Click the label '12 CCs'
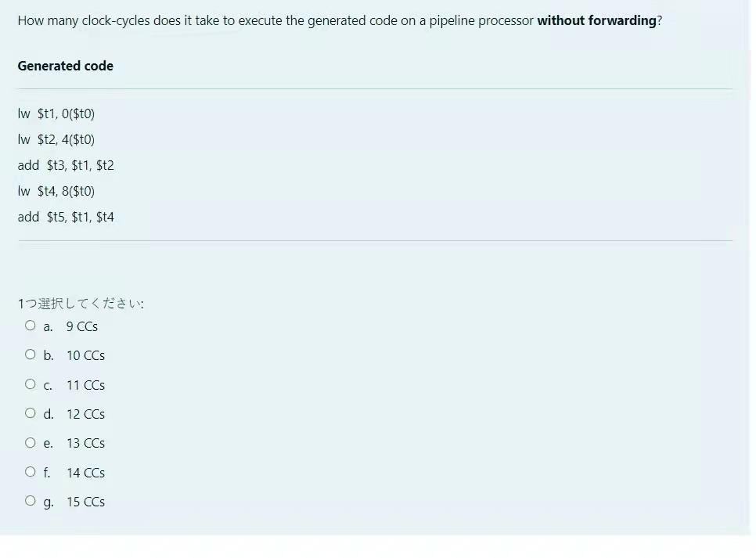 tap(85, 414)
